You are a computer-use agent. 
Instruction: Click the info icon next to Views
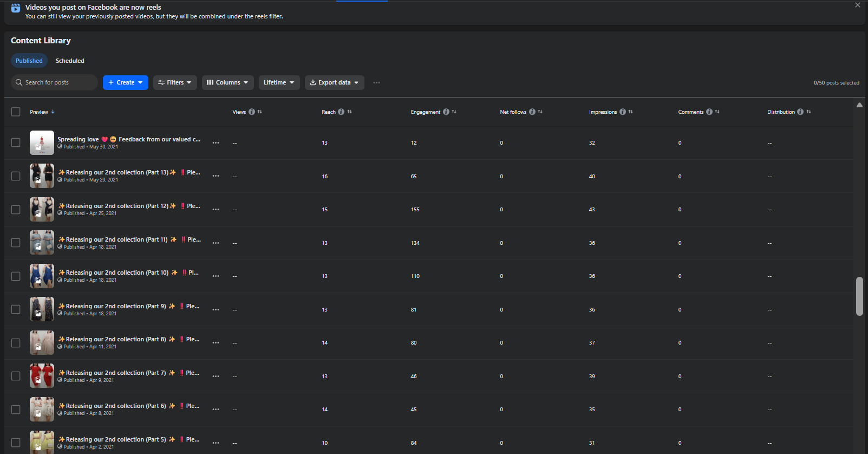(252, 112)
